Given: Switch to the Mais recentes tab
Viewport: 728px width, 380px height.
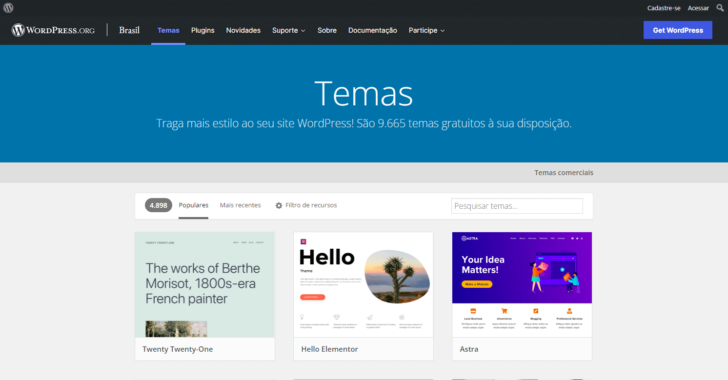Looking at the screenshot, I should click(x=240, y=205).
